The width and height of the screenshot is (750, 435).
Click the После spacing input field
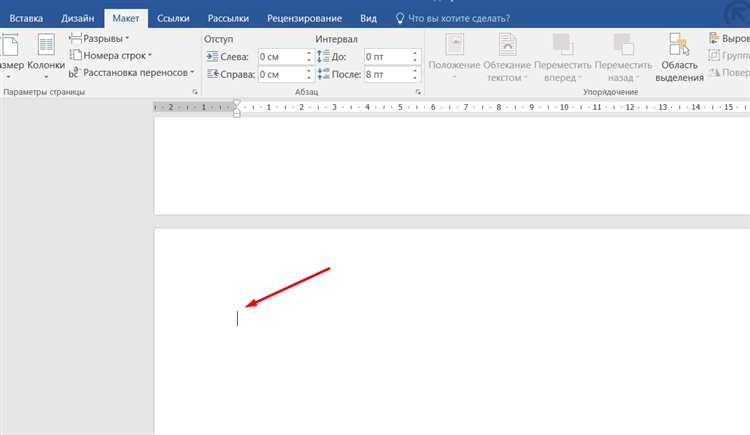(x=387, y=75)
